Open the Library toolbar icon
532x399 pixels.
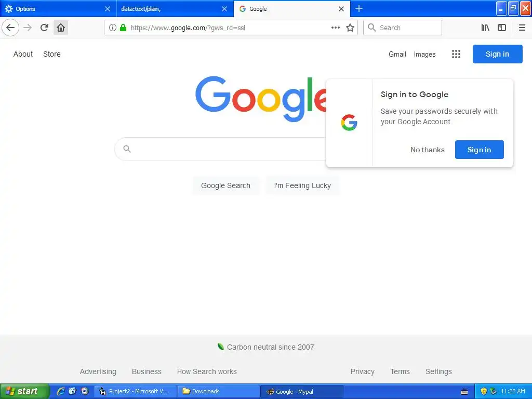(485, 28)
